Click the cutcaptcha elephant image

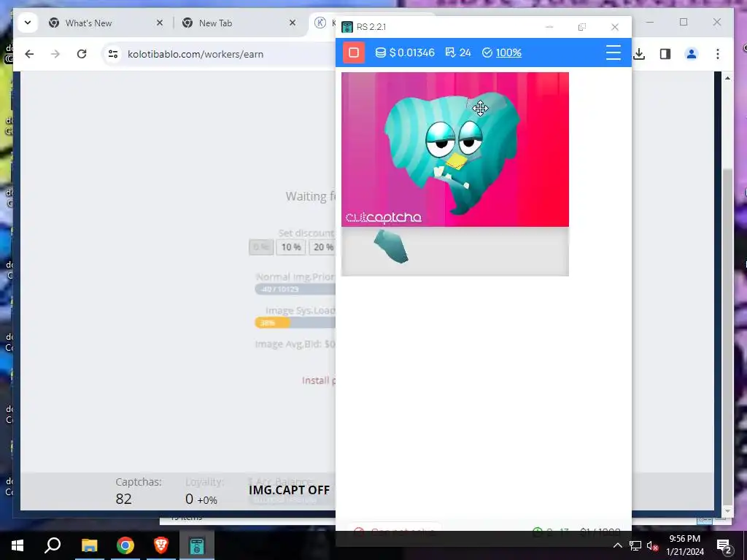(455, 149)
